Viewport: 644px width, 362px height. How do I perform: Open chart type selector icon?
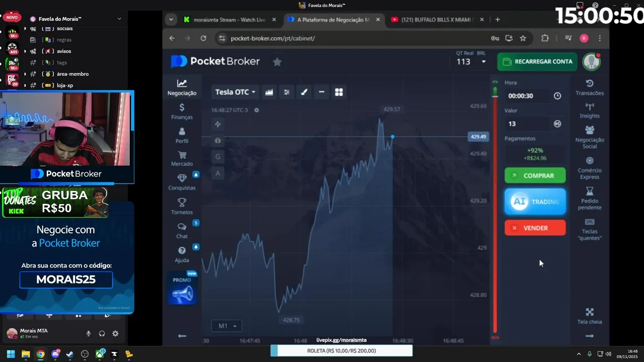click(x=269, y=92)
